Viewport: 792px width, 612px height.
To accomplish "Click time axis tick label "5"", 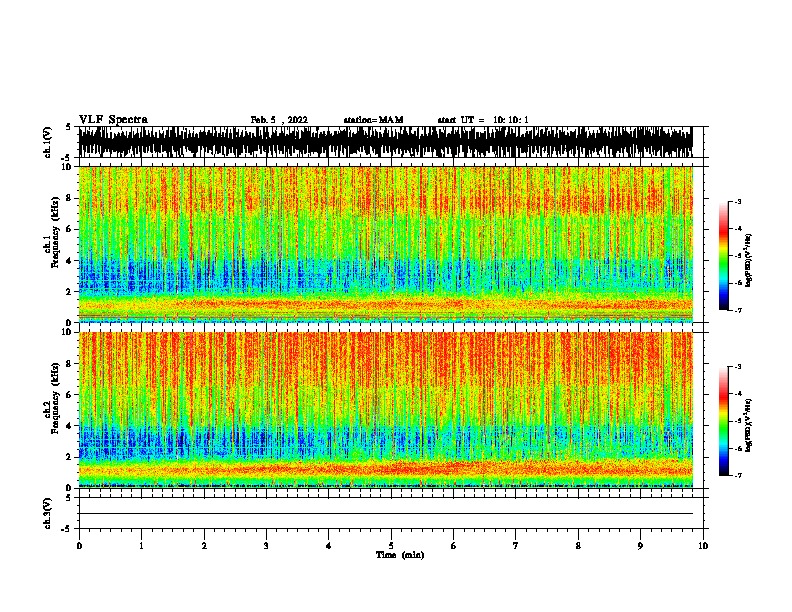I will click(x=391, y=546).
